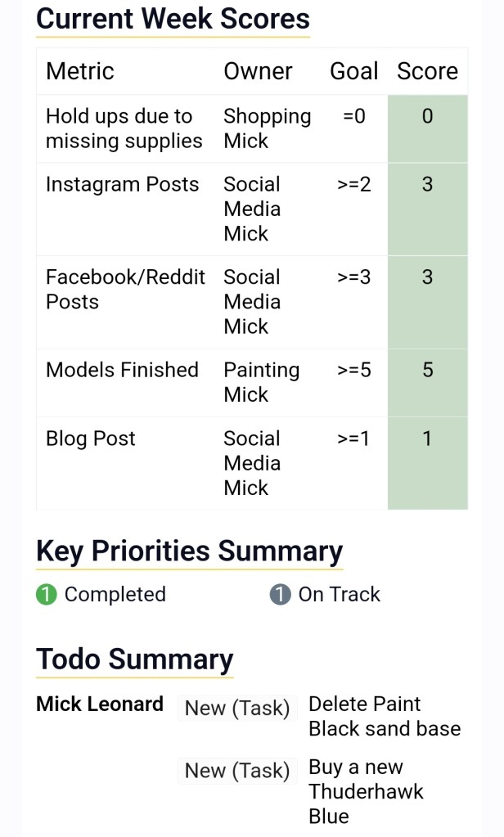Click the green score cell showing 0
The height and width of the screenshot is (837, 504).
click(427, 128)
